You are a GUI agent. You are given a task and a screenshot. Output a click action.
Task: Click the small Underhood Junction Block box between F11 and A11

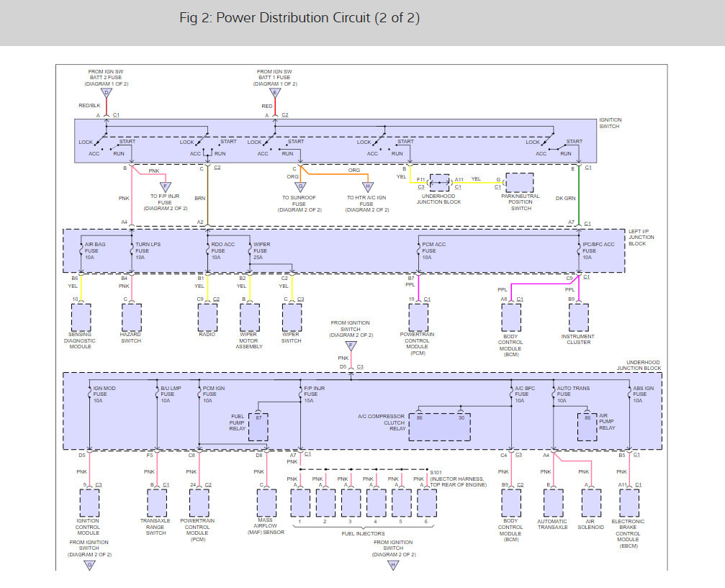[439, 183]
